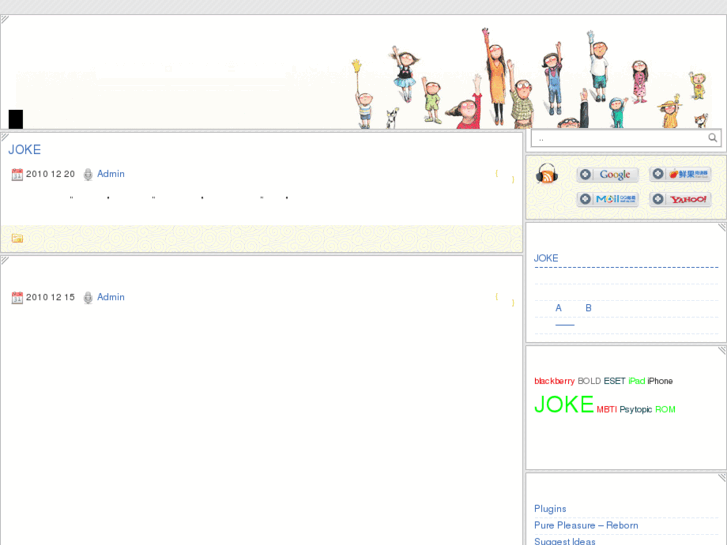Click date text 2010 12 15

[50, 297]
